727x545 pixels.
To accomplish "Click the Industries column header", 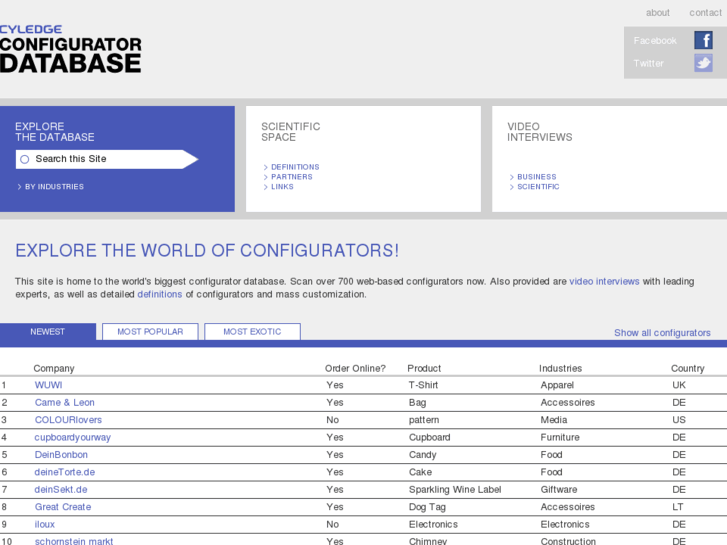I will click(x=560, y=368).
